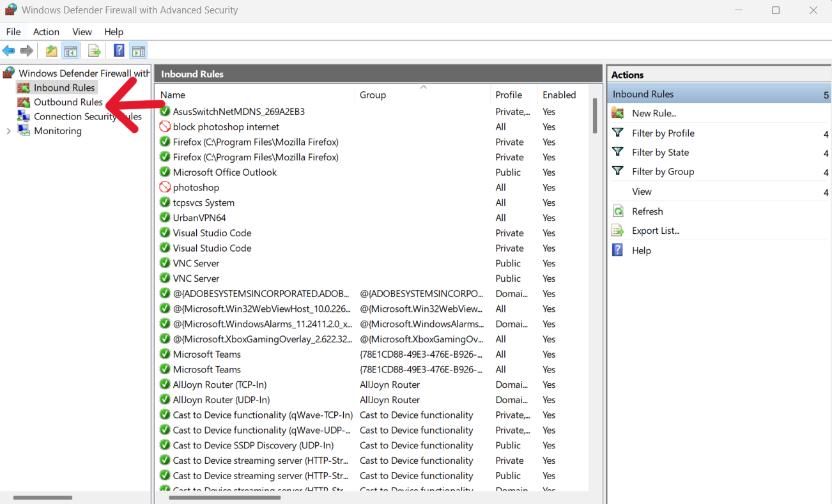Click the rules list vertical scrollbar thumb
832x504 pixels.
595,116
